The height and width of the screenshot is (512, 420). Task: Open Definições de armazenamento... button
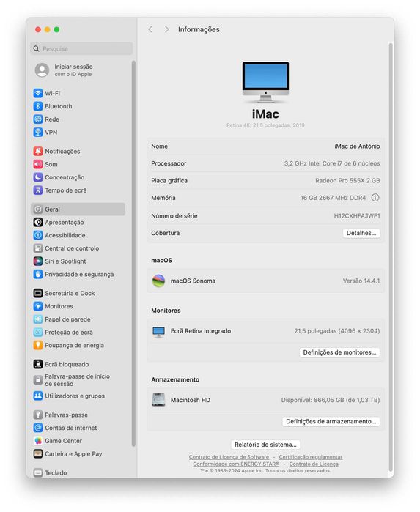(x=331, y=422)
